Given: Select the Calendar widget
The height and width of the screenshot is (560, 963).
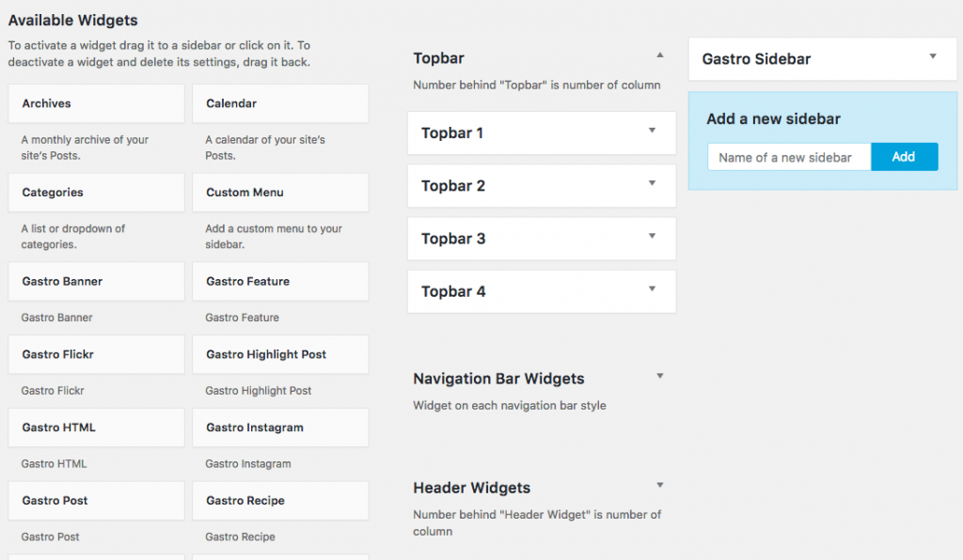Looking at the screenshot, I should tap(279, 103).
